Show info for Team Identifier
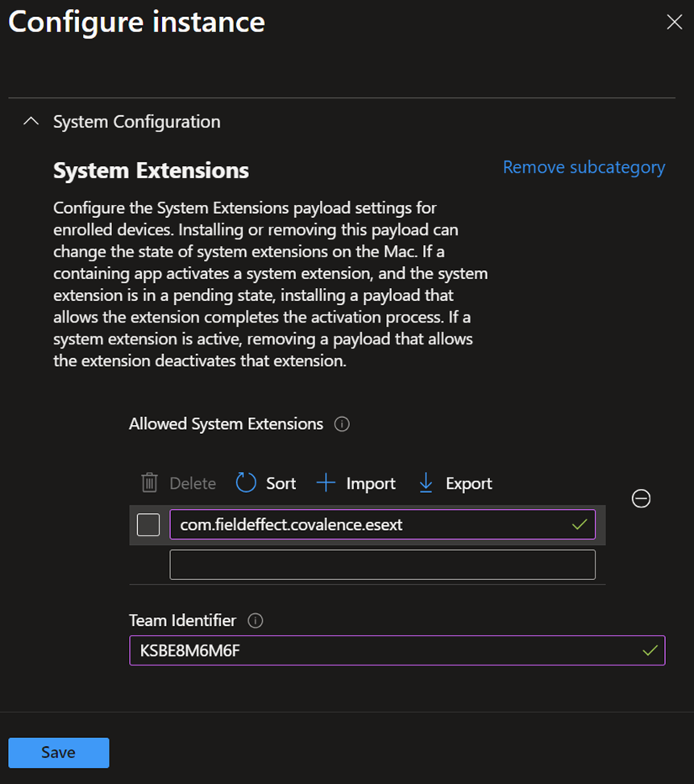 coord(256,620)
